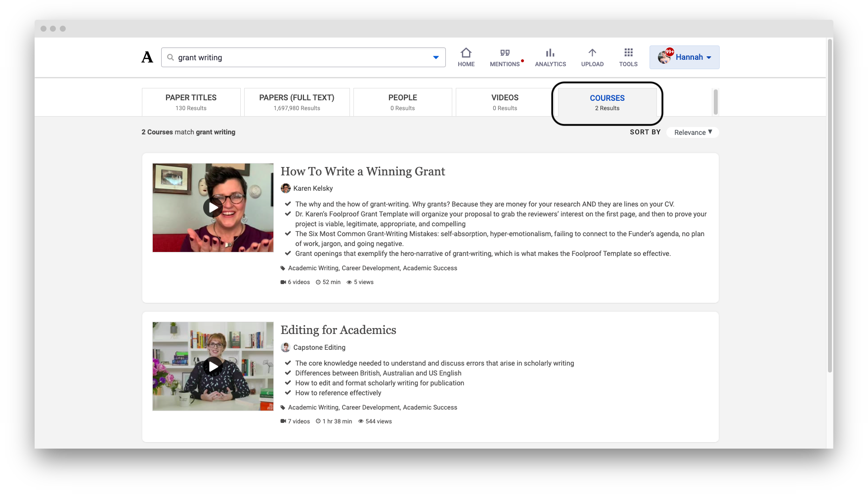Open Mentions from the top nav
The image size is (868, 498).
click(x=505, y=57)
